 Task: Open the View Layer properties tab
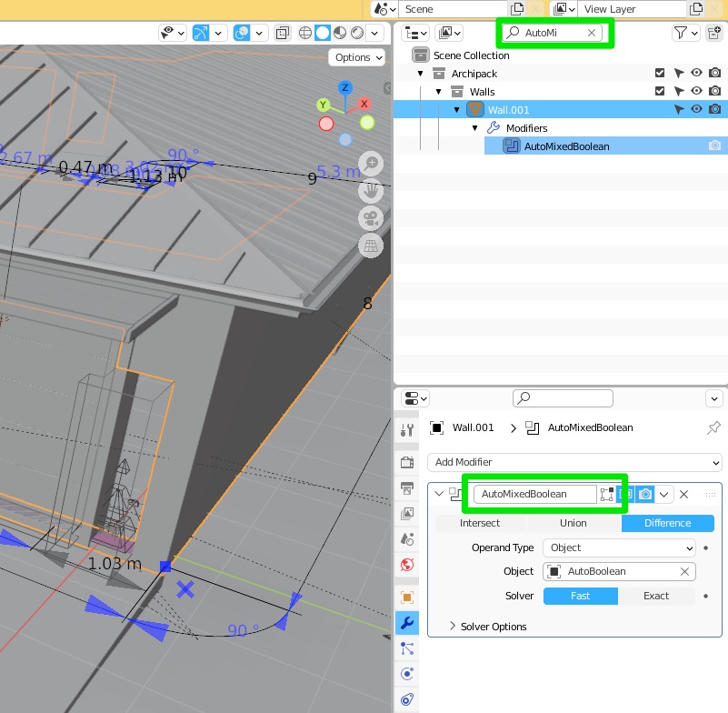pyautogui.click(x=407, y=513)
